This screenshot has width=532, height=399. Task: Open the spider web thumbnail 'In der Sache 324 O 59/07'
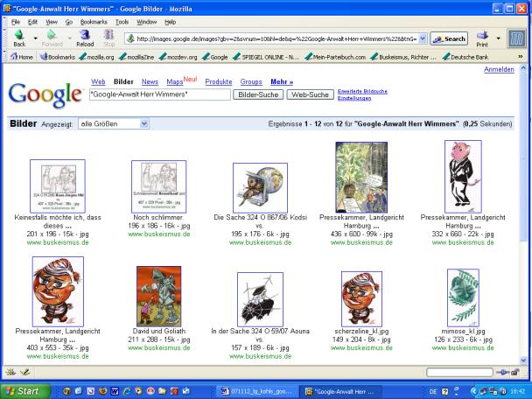260,299
